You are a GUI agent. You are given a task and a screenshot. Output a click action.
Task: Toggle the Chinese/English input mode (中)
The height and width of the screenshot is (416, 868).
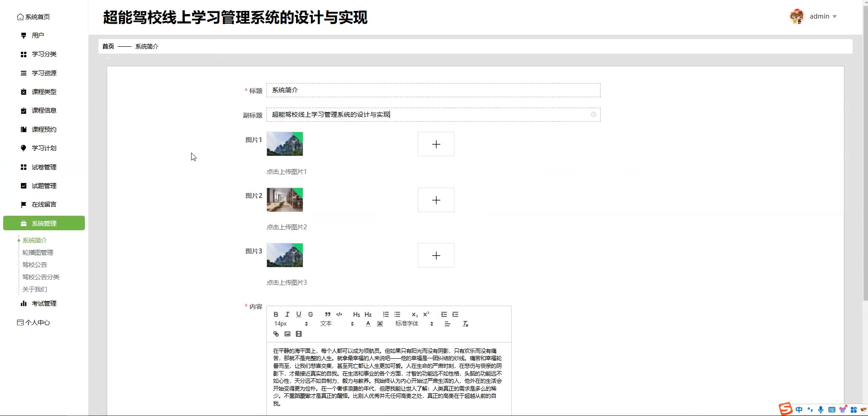click(799, 410)
